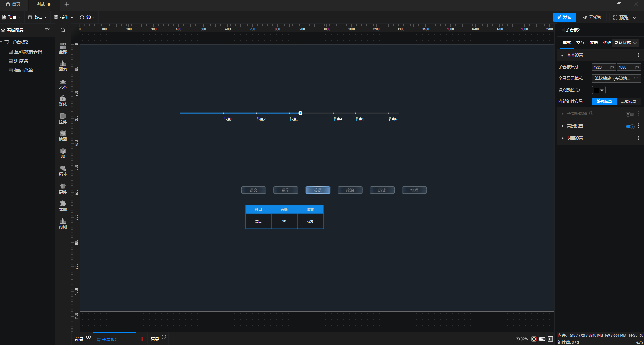Open the 本地 local components category
The width and height of the screenshot is (644, 345).
click(63, 206)
